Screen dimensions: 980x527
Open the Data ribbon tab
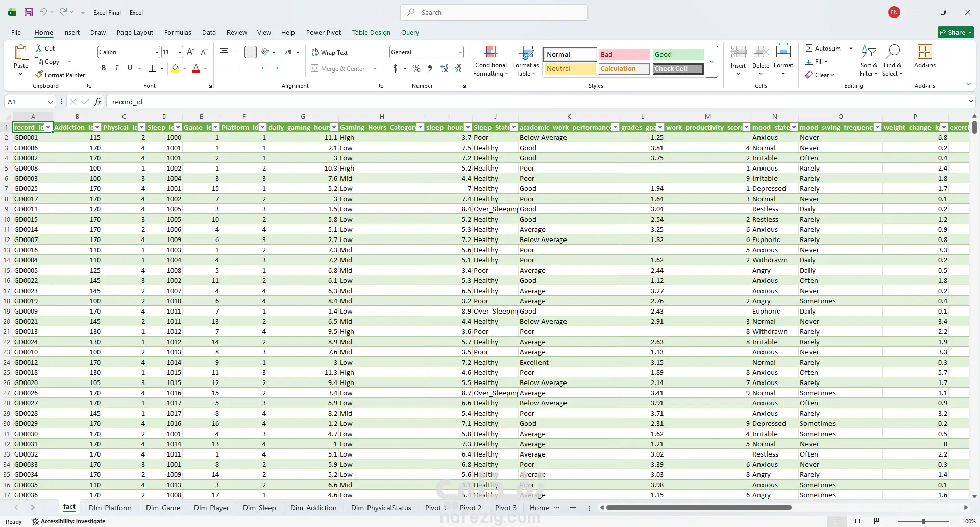[x=209, y=32]
